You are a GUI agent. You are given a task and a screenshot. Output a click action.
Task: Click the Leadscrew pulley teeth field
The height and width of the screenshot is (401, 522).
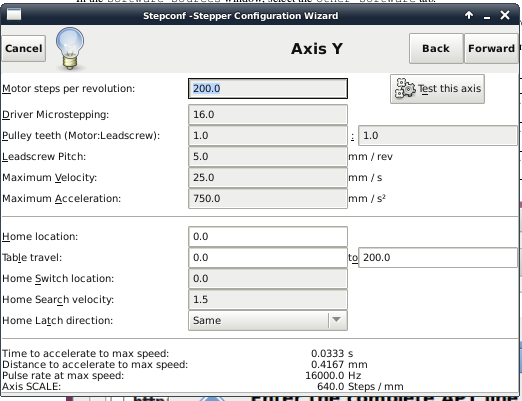(x=438, y=136)
